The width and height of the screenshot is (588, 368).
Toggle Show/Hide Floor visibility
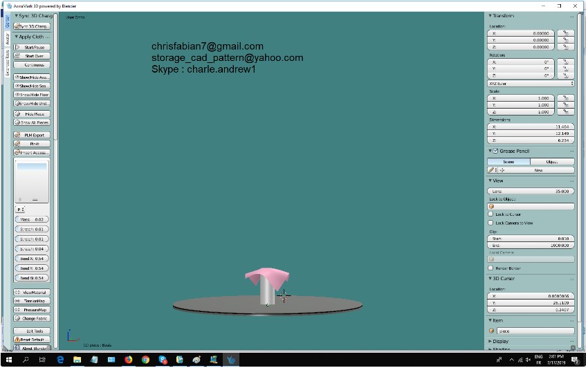(x=32, y=95)
